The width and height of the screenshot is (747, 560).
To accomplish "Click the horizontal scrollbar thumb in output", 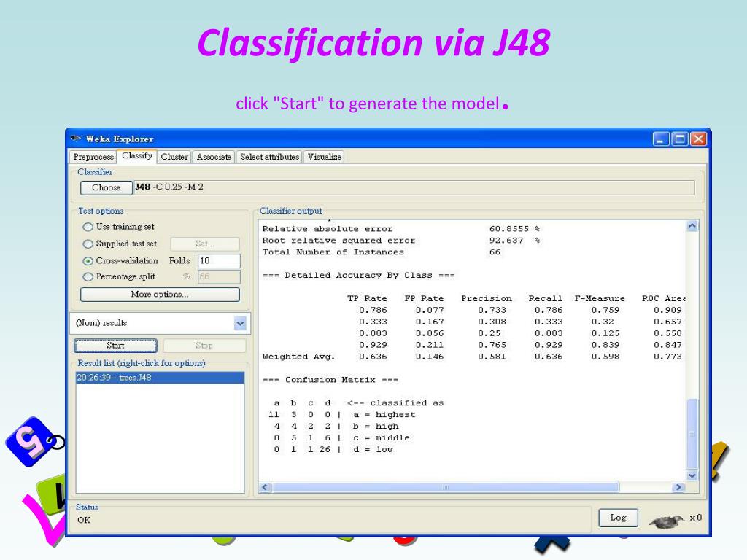I will [446, 487].
